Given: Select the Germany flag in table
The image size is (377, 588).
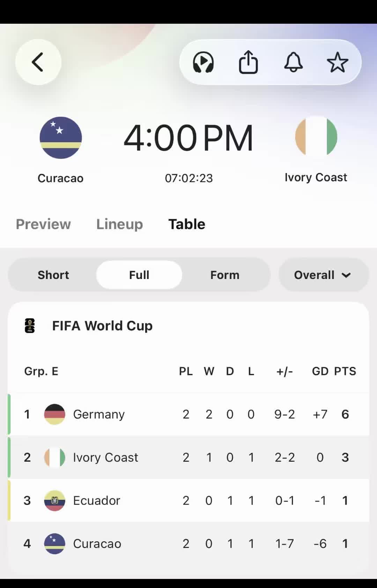Looking at the screenshot, I should coord(54,414).
